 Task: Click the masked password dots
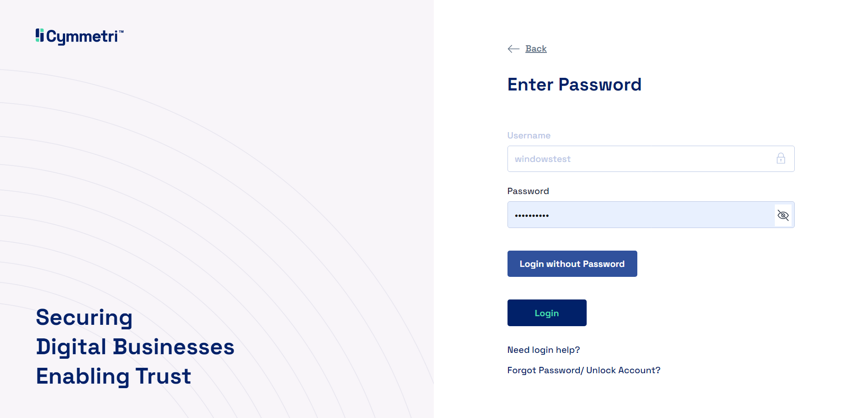point(532,216)
